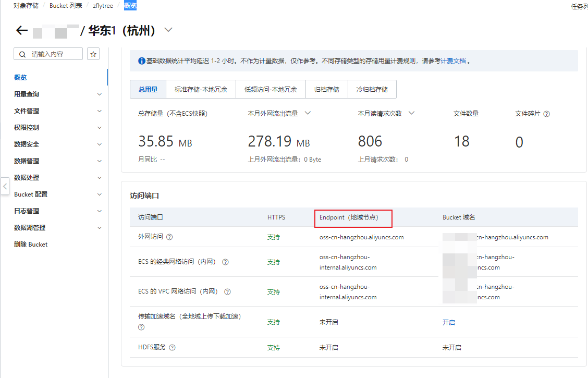Viewport: 588px width, 378px height.
Task: Expand the 文件管理 sidebar menu
Action: pyautogui.click(x=100, y=111)
